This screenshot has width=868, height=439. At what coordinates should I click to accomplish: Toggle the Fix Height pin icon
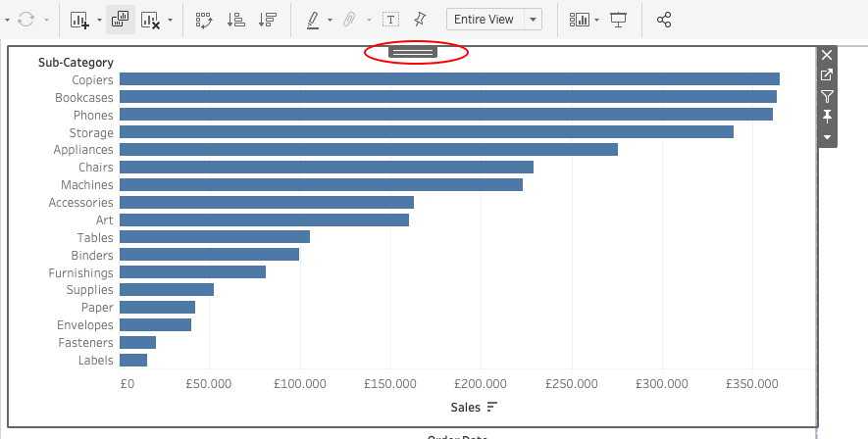827,116
